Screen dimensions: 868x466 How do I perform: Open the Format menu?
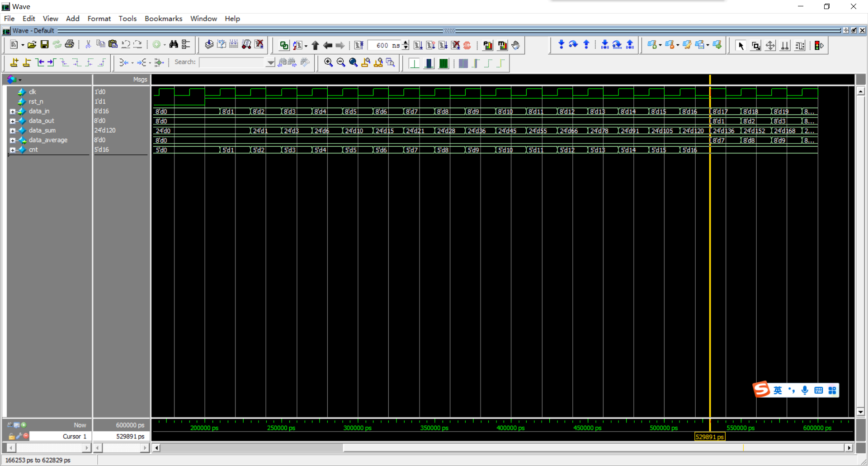99,19
